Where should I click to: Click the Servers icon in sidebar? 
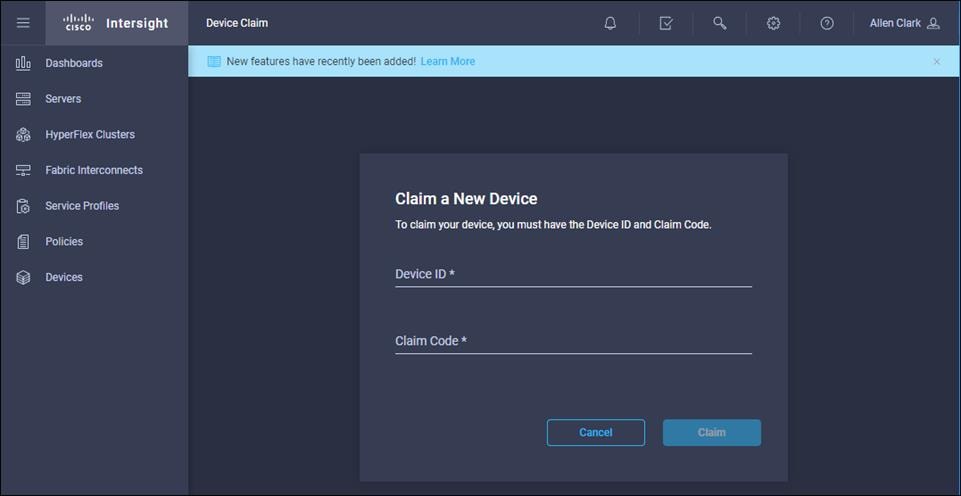click(23, 99)
